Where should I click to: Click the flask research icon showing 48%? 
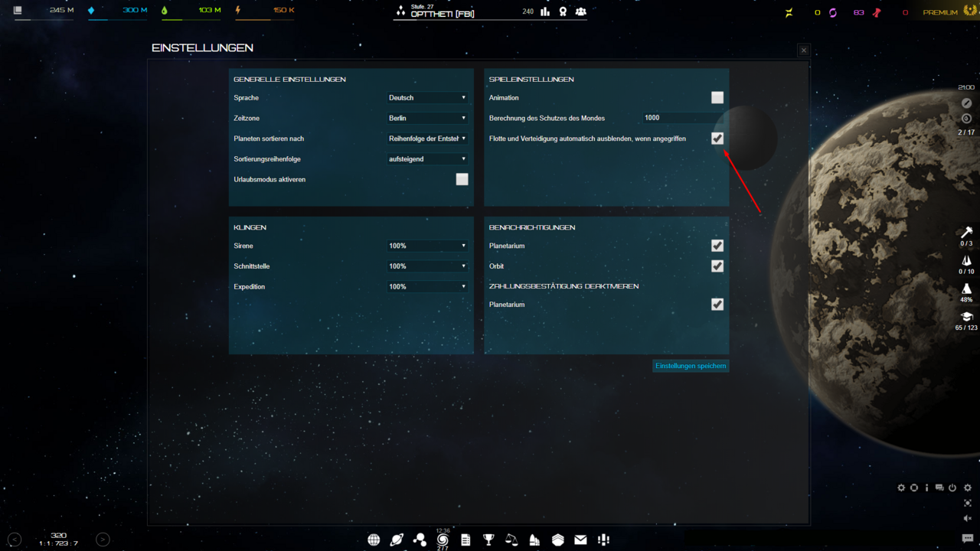[966, 289]
